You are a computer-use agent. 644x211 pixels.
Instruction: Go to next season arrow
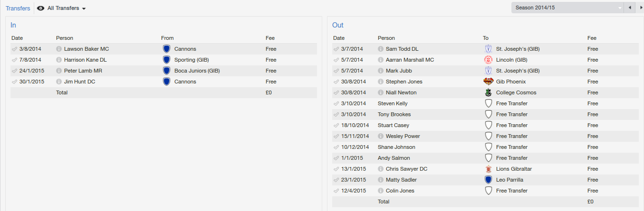pos(641,8)
